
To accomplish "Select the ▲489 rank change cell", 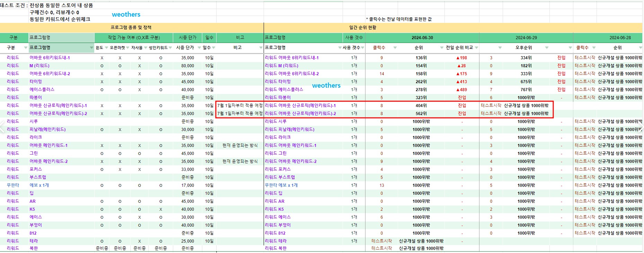I will point(461,90).
